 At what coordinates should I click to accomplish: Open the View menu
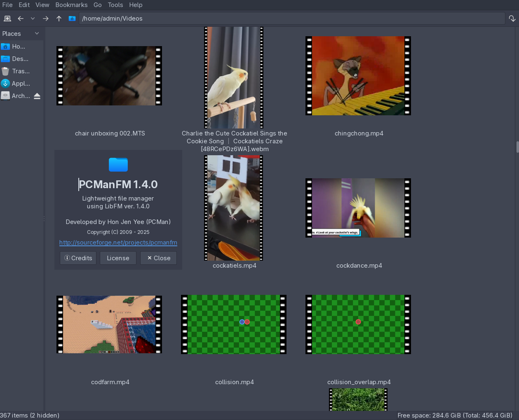[x=42, y=5]
